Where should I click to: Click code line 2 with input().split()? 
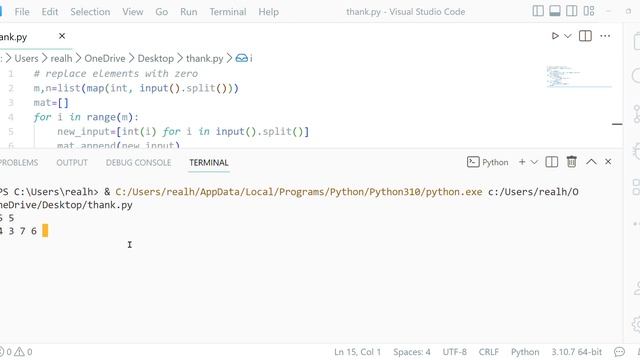tap(136, 88)
